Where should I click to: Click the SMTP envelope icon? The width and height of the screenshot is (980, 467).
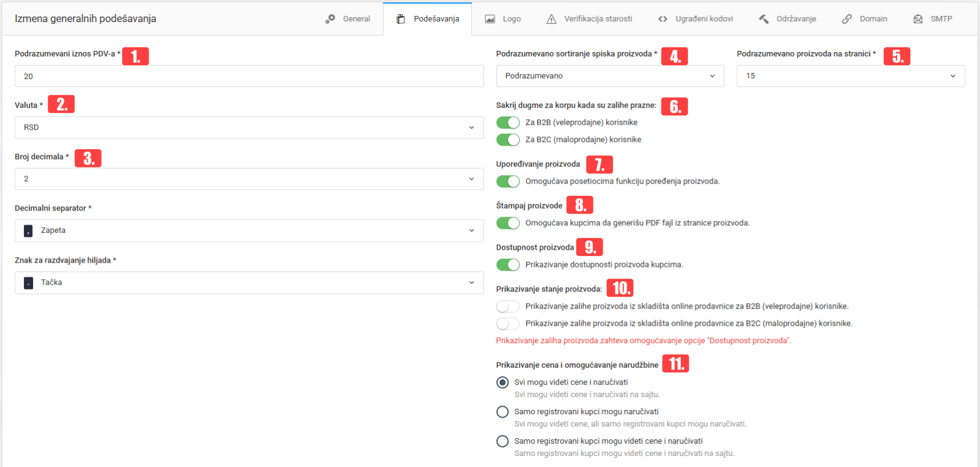(918, 19)
